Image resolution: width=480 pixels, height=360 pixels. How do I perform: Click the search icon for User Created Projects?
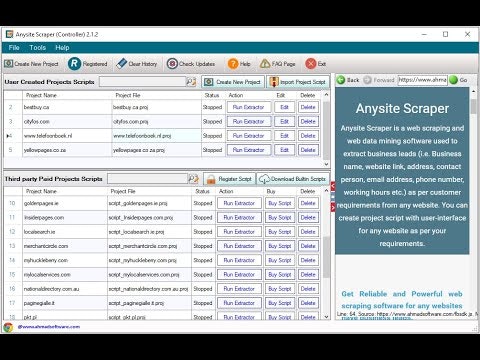(x=191, y=82)
